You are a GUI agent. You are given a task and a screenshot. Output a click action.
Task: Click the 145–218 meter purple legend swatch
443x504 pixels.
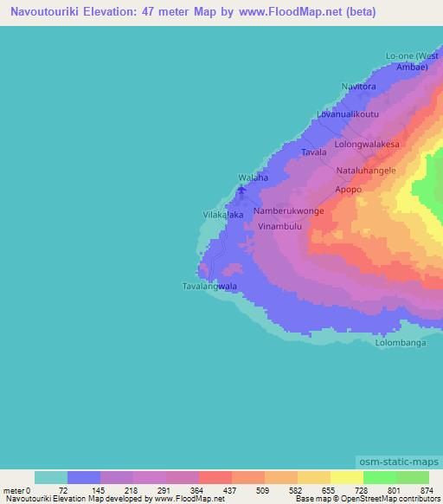coord(117,478)
